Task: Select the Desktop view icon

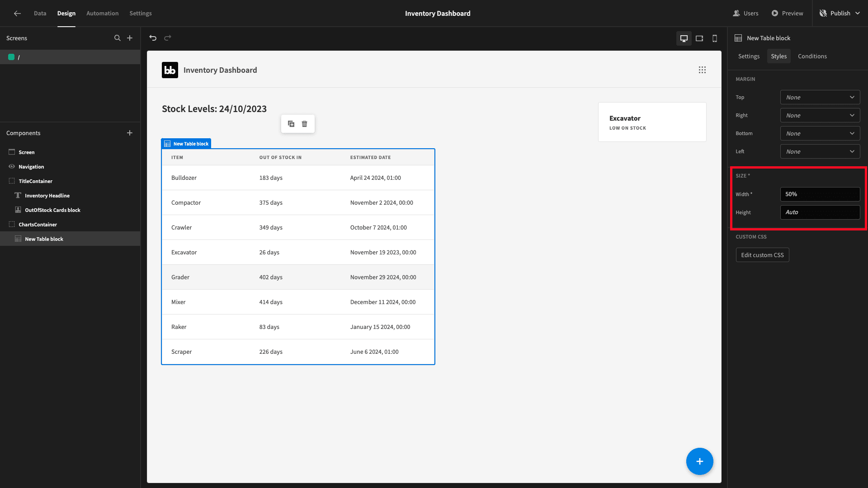Action: (684, 38)
